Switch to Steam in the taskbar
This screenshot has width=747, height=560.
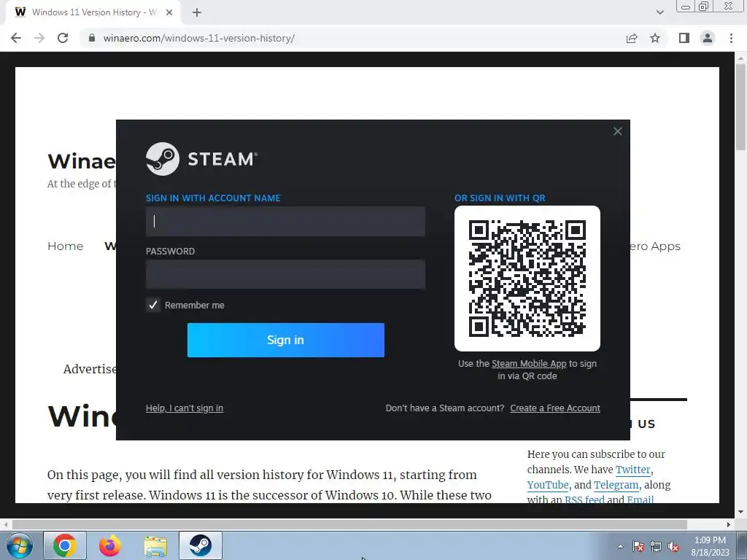(201, 545)
